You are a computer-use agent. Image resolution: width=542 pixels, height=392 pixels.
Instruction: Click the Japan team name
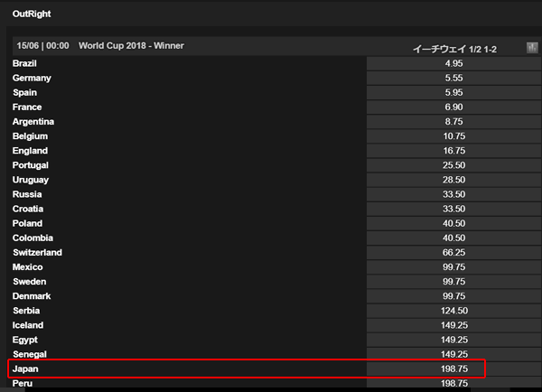[25, 369]
